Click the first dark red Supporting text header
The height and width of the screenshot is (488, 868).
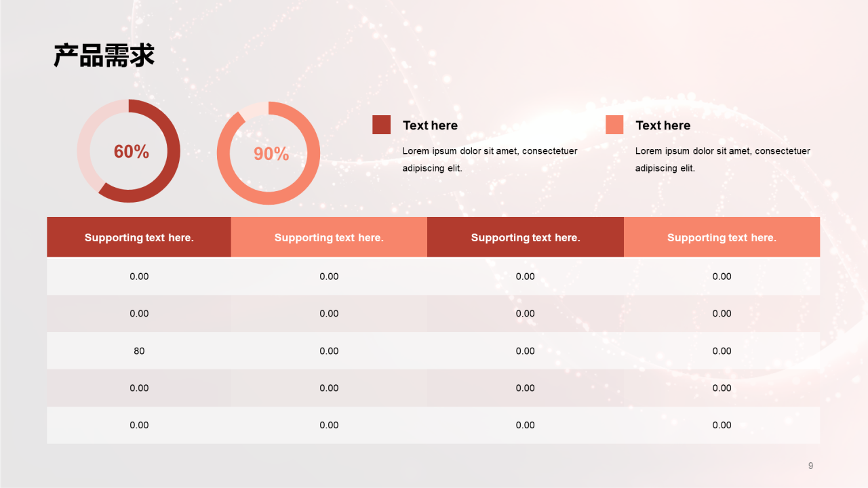click(x=139, y=237)
